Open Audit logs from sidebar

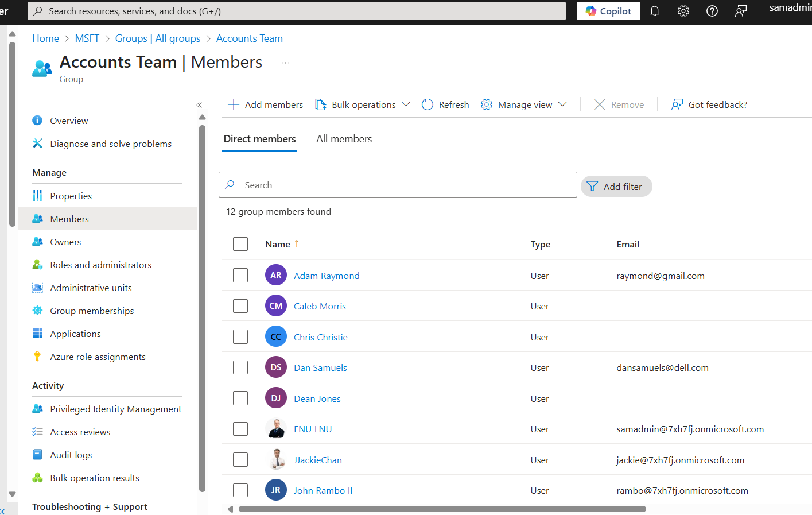click(71, 455)
